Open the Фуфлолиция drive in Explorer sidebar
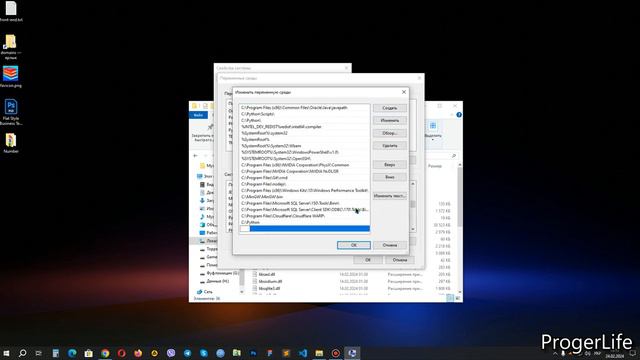 pyautogui.click(x=219, y=273)
